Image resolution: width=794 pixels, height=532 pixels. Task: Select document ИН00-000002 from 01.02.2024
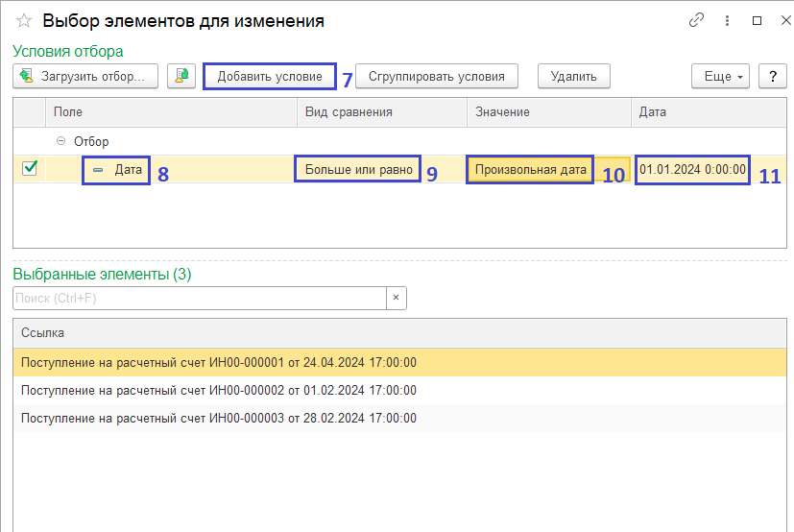tap(219, 390)
